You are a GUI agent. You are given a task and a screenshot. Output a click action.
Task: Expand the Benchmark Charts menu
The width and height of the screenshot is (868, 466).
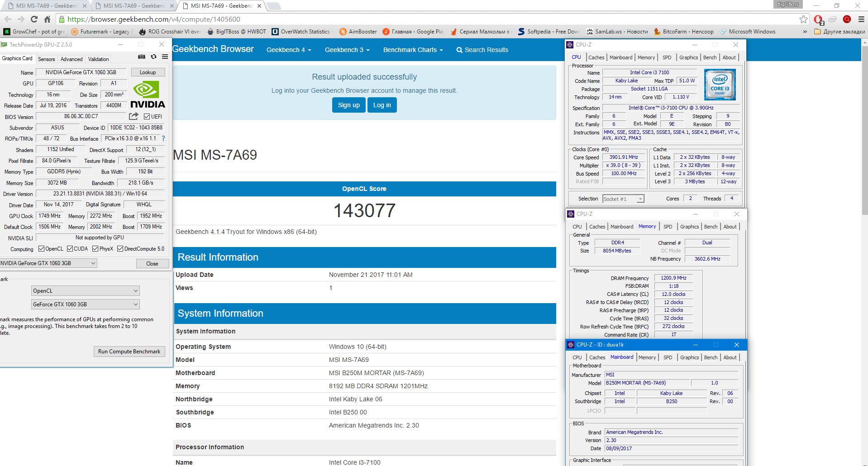point(413,50)
